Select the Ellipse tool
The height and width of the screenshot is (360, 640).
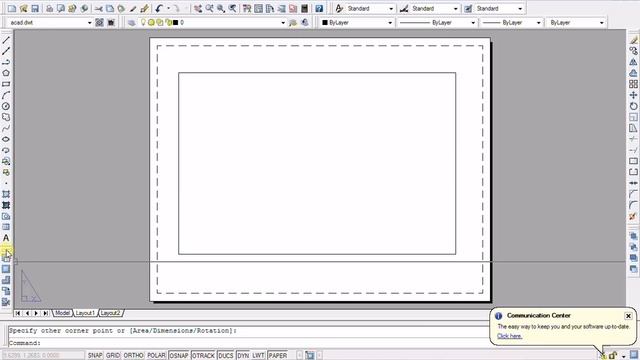[6, 139]
